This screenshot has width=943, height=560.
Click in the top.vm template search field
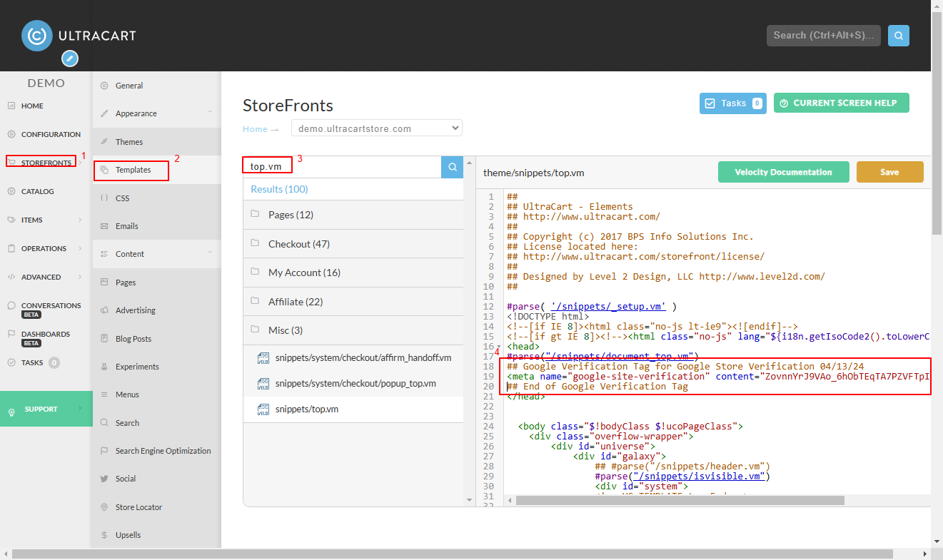click(x=341, y=167)
